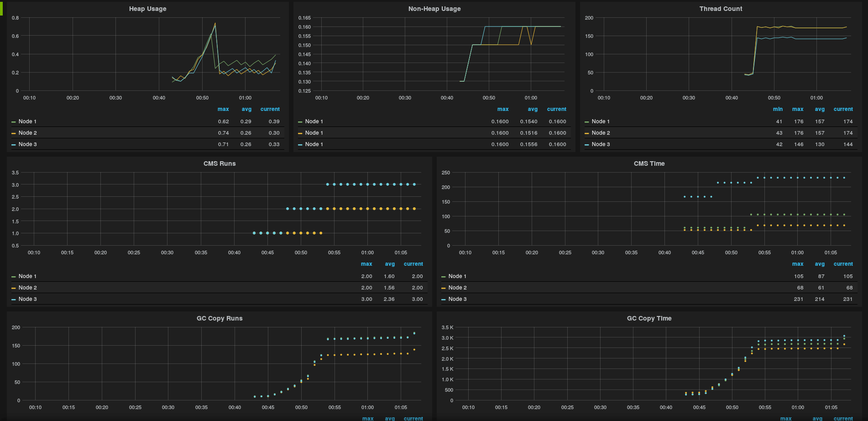Open the Heap Usage panel title menu
The width and height of the screenshot is (868, 421).
[147, 9]
